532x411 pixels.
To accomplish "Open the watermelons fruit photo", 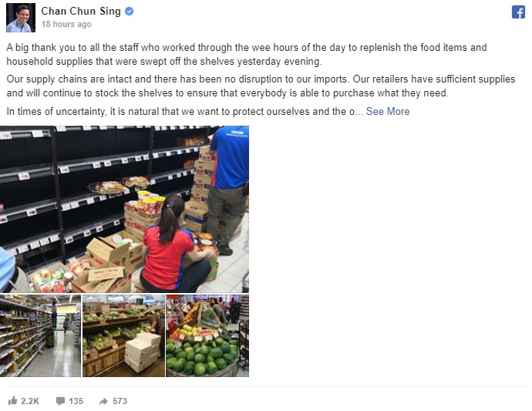I will pos(207,335).
